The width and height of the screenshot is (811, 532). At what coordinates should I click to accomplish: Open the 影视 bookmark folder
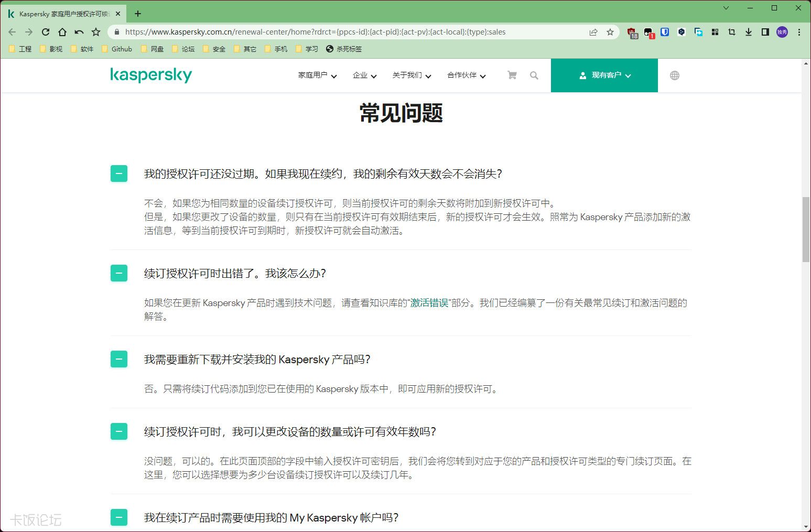(51, 49)
